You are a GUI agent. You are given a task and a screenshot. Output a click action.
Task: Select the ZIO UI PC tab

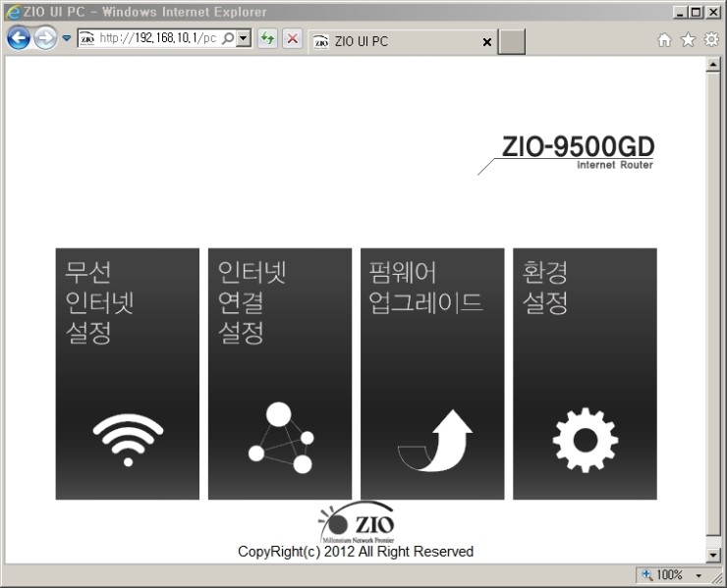(393, 42)
